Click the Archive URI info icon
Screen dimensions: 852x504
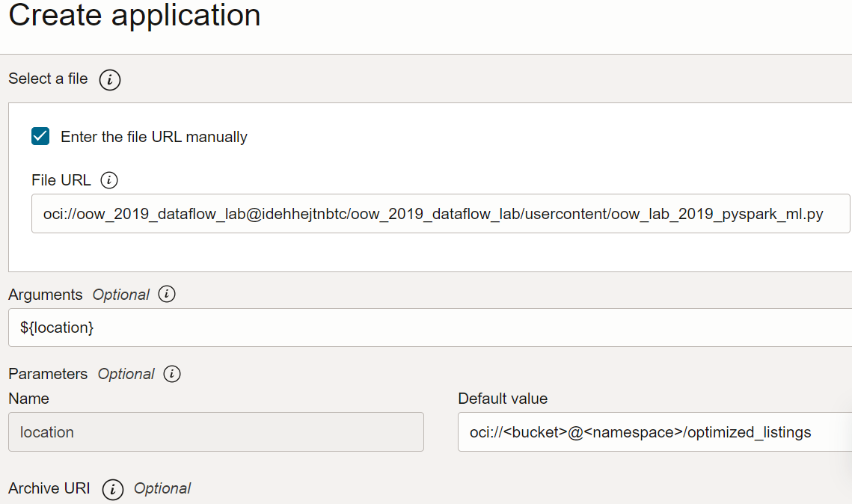coord(113,490)
